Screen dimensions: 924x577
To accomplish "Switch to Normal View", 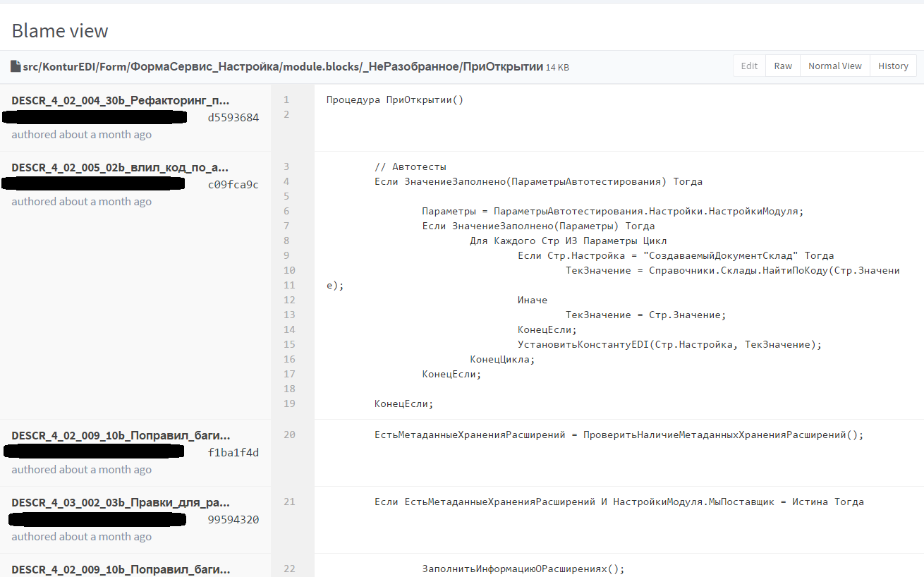I will [835, 66].
